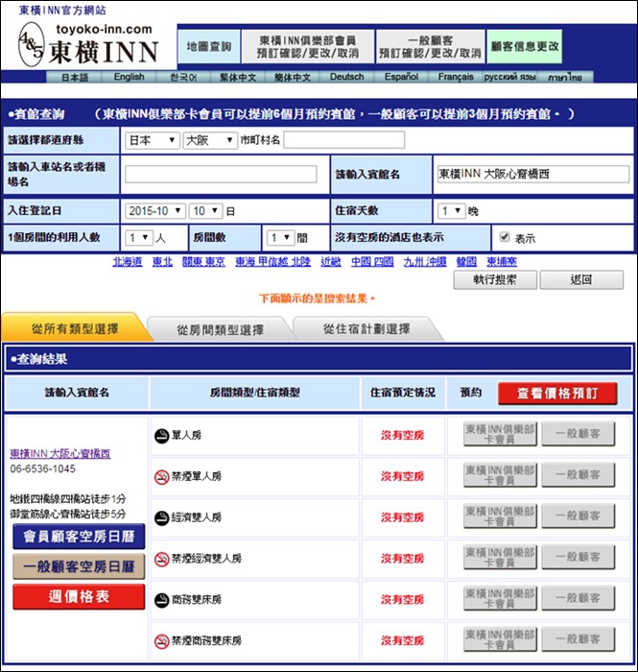Switch to the 從房間類型選擇 tab

220,329
